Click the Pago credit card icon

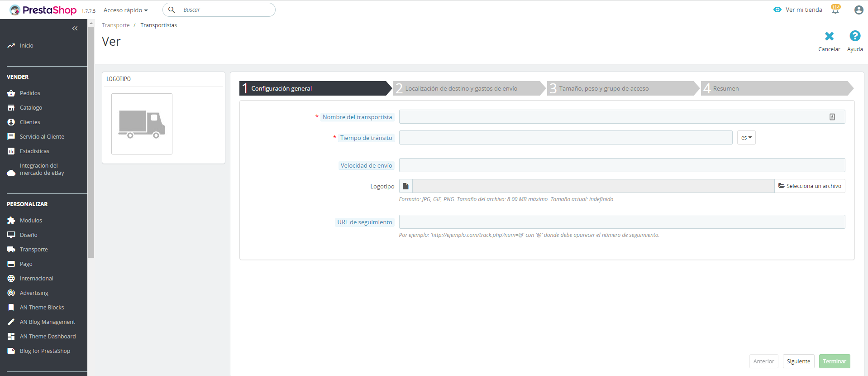[11, 264]
